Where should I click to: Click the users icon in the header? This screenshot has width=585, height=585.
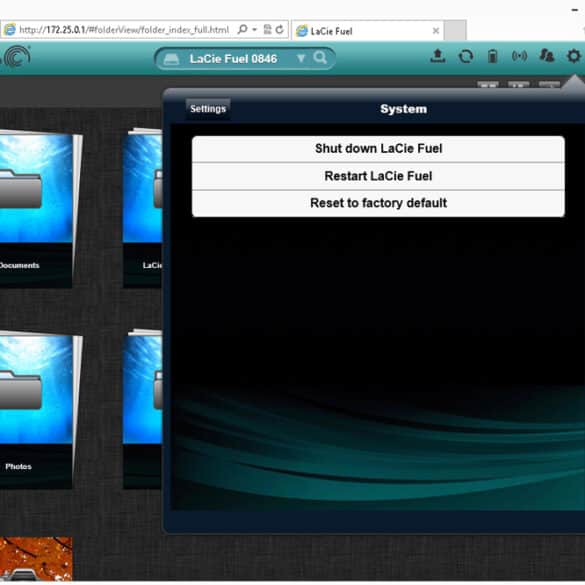pyautogui.click(x=547, y=56)
